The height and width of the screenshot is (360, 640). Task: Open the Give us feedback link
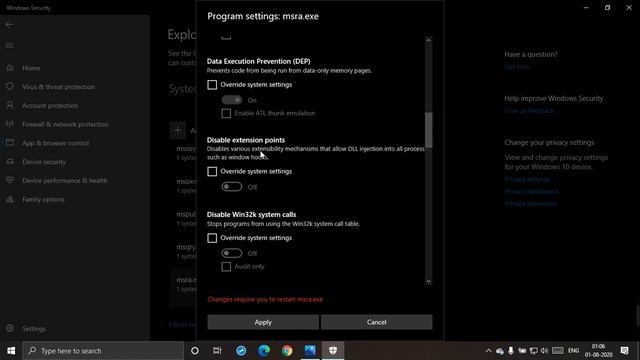[x=529, y=111]
